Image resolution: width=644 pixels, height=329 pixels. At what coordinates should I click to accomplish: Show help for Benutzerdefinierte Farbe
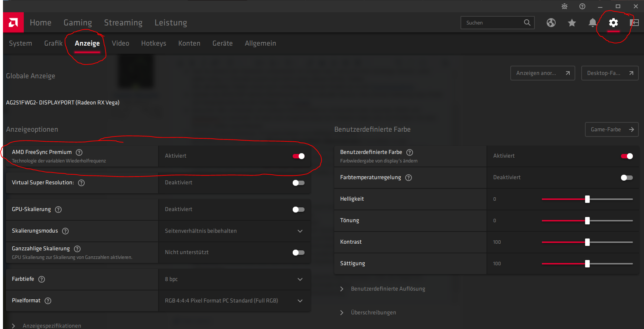tap(410, 152)
